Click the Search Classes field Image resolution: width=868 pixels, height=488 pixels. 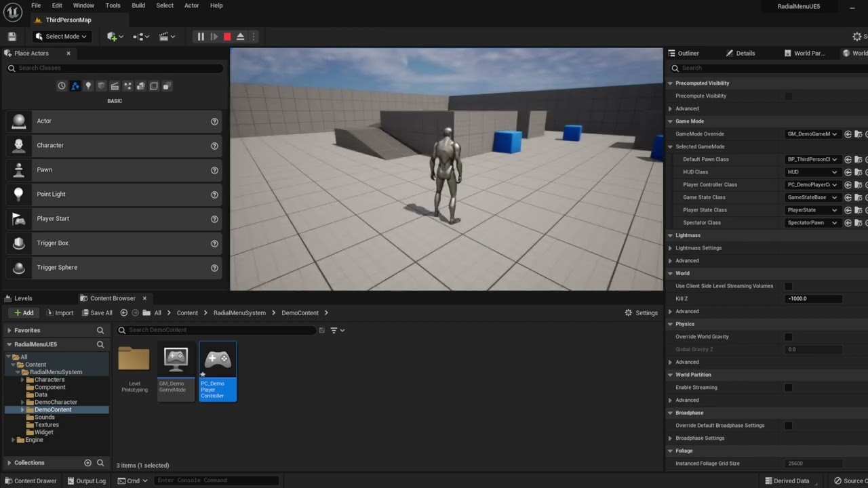pyautogui.click(x=114, y=68)
